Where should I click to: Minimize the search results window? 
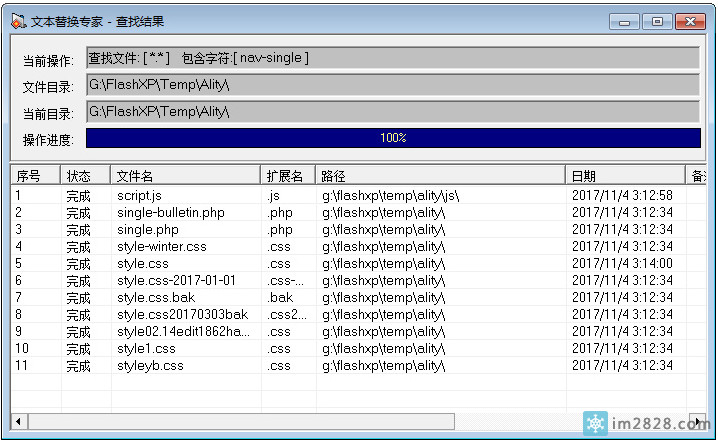pyautogui.click(x=625, y=20)
